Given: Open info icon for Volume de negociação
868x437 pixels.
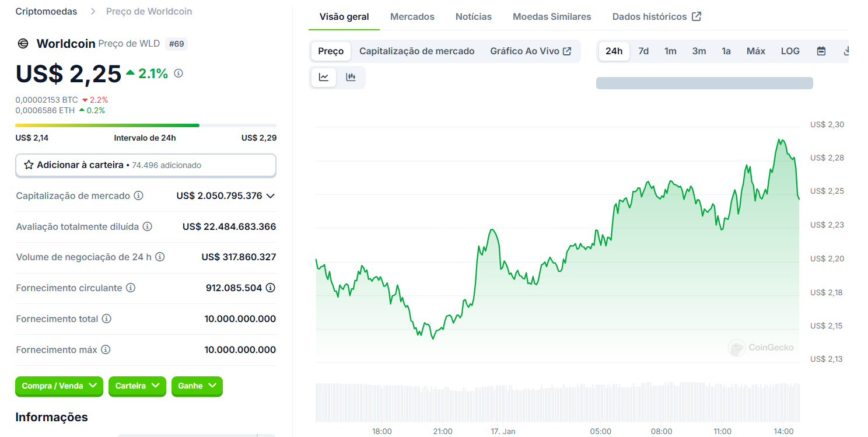Looking at the screenshot, I should 160,257.
